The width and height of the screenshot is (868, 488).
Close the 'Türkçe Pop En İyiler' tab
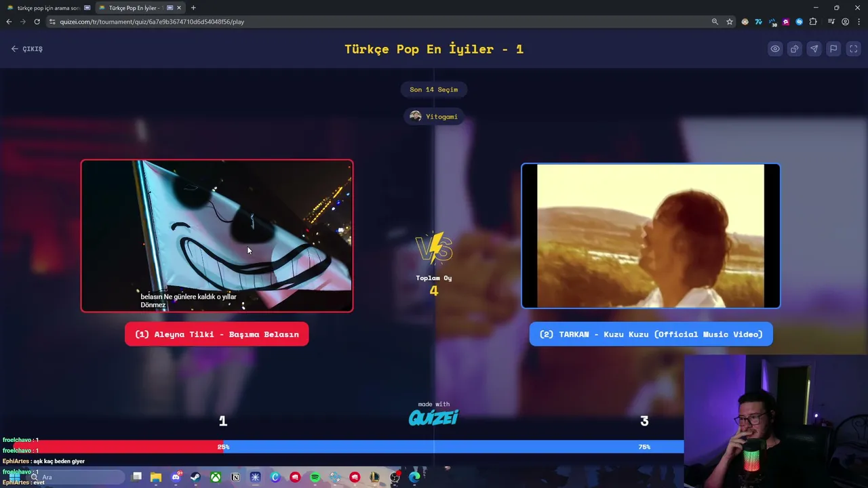tap(180, 8)
